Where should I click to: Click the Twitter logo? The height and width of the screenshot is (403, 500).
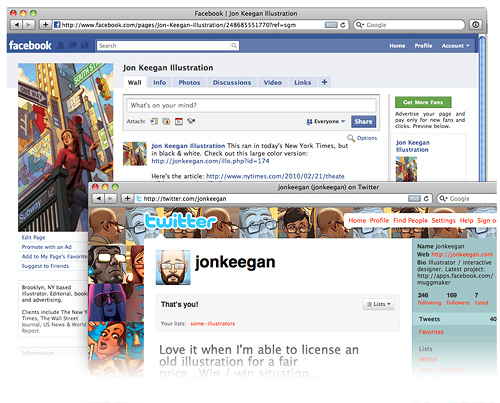[181, 221]
